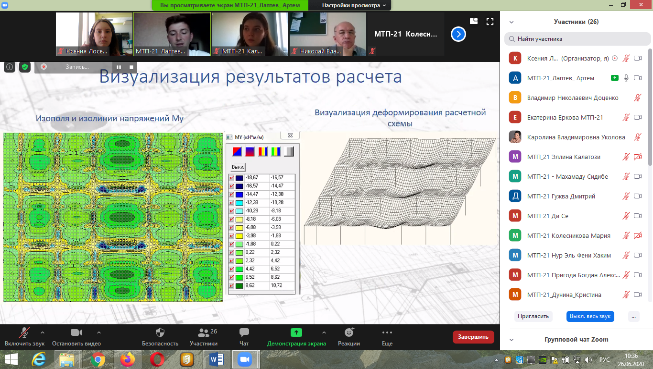Click Mute All button
Viewport: 653px width, 369px height.
pyautogui.click(x=590, y=316)
